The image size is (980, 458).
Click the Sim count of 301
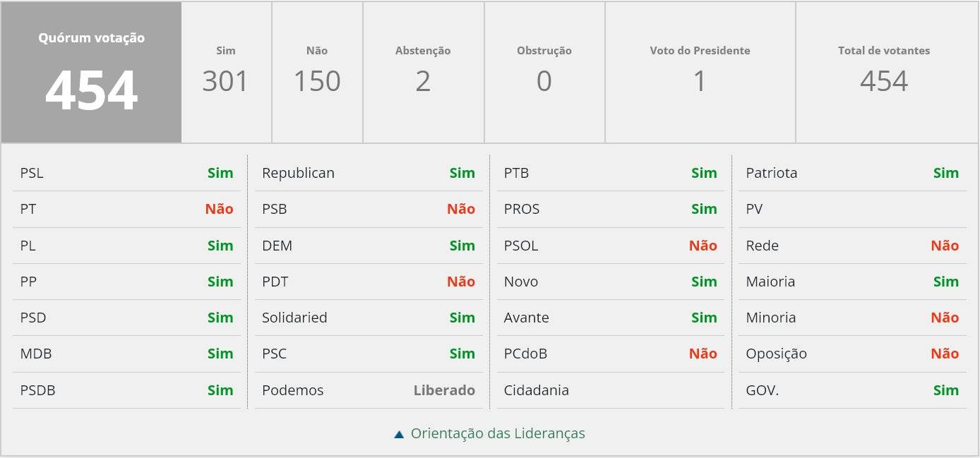click(x=225, y=81)
